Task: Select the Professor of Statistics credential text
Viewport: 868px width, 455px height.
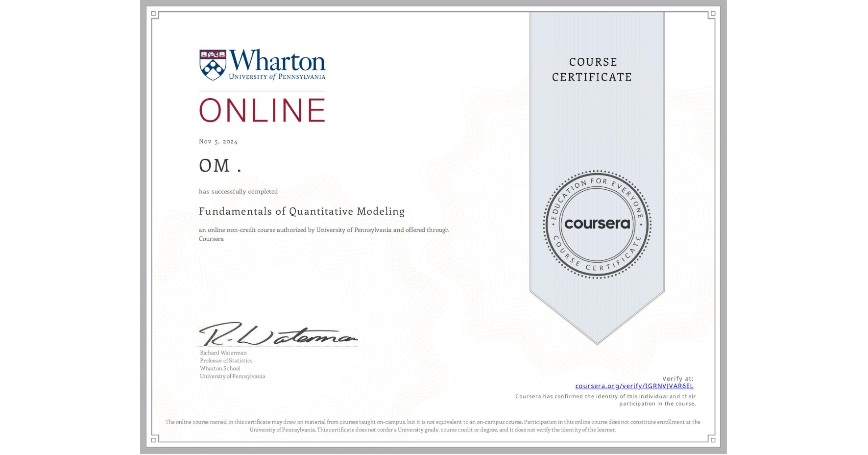Action: click(x=226, y=360)
